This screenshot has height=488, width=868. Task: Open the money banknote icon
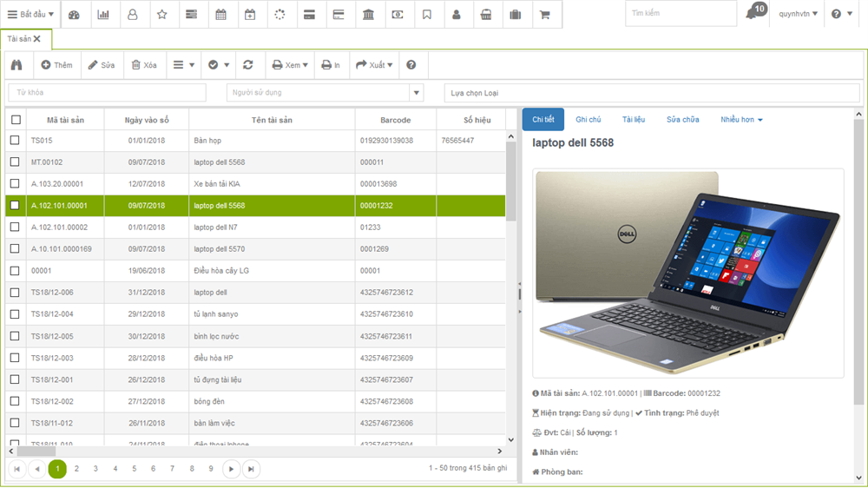[x=398, y=15]
